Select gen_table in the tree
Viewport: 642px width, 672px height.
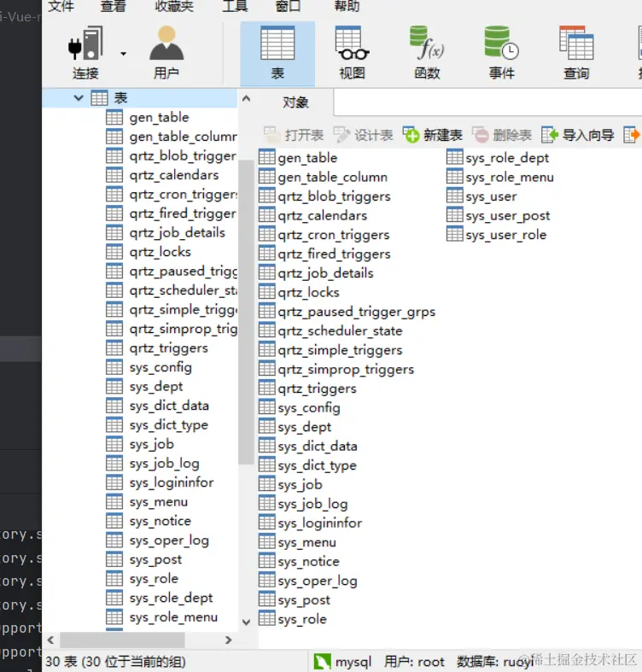coord(159,118)
